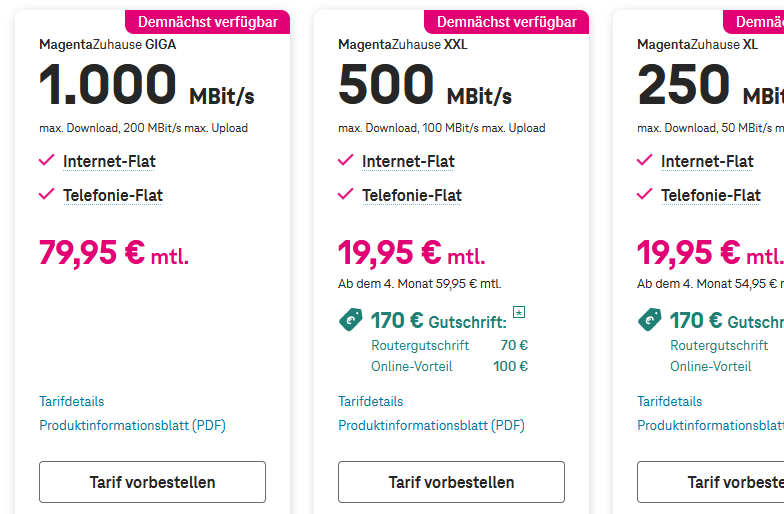Click the checkmark beside Telefonie-Flat in the GIGA tariff
The width and height of the screenshot is (784, 514).
tap(46, 194)
